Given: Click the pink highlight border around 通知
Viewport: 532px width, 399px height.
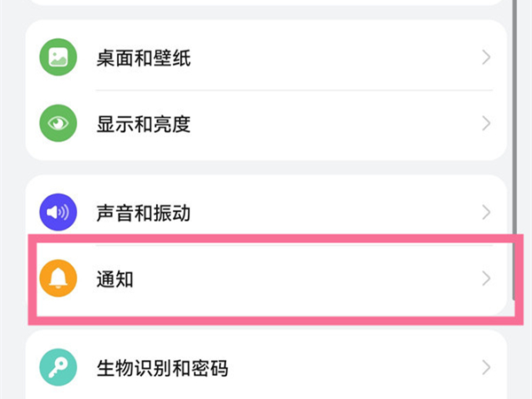Looking at the screenshot, I should (266, 238).
